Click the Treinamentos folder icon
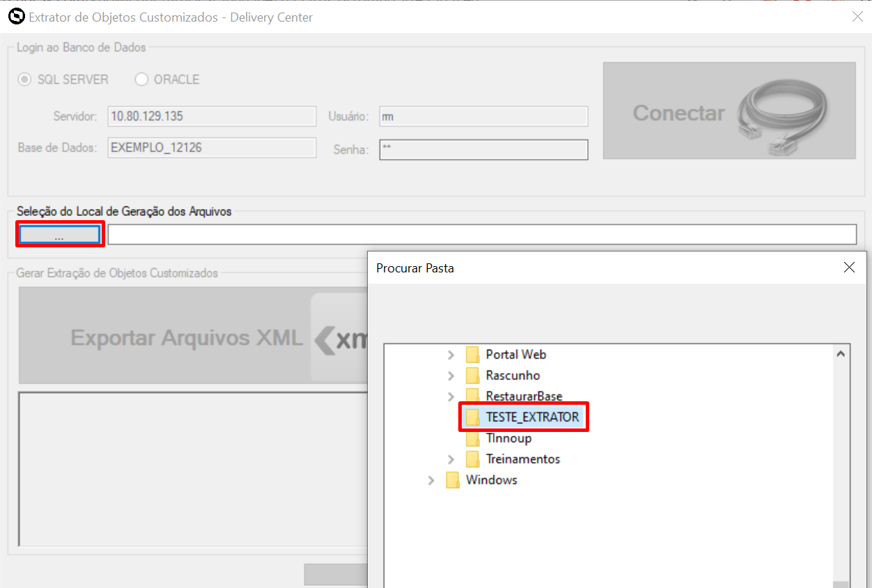Screen dimensions: 872x588 (x=473, y=459)
